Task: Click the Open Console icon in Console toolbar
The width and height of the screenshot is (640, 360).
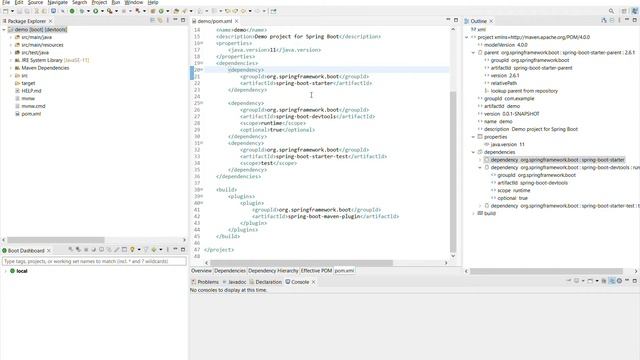Action: [590, 281]
